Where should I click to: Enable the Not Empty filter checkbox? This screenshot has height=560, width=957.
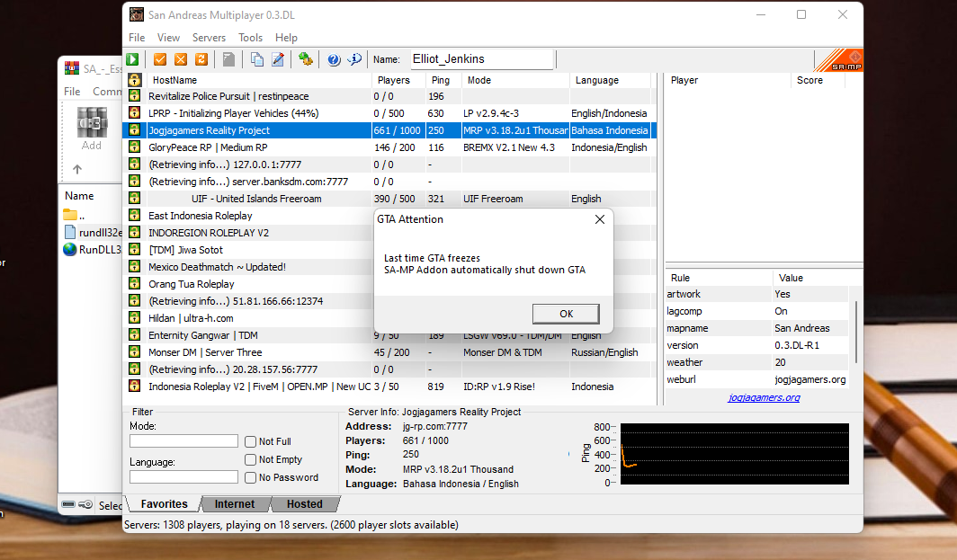[x=250, y=459]
